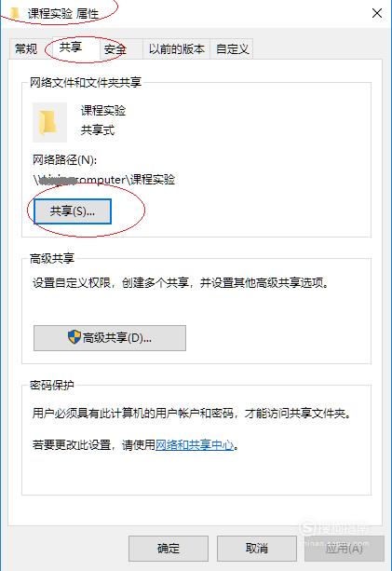Close the 课程实验 属性 dialog
Screen dimensions: 392x571
point(377,13)
